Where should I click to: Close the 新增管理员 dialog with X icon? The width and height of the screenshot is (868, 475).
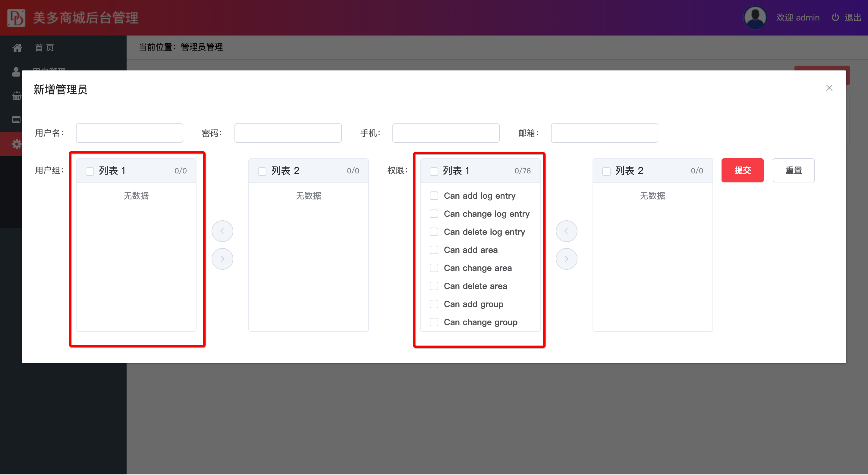(829, 88)
